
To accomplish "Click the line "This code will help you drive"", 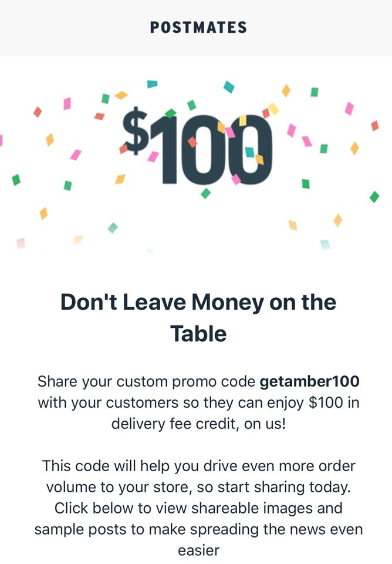I will click(x=198, y=466).
